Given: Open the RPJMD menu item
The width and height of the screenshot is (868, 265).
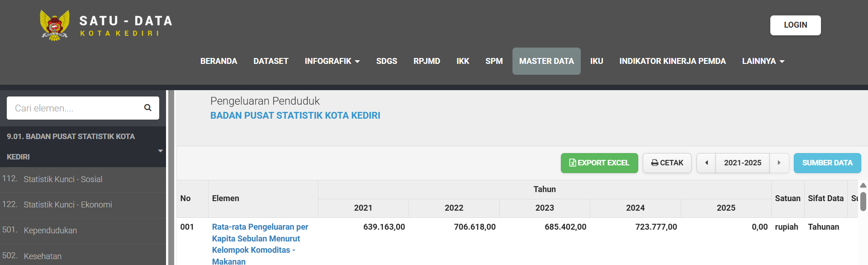Looking at the screenshot, I should coord(427,61).
